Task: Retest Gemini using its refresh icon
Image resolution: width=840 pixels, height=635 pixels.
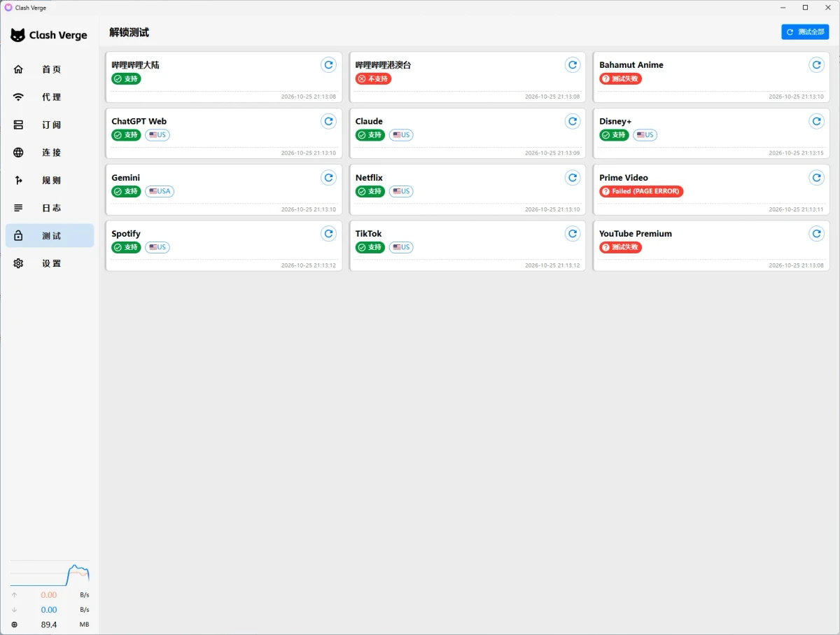Action: (328, 178)
